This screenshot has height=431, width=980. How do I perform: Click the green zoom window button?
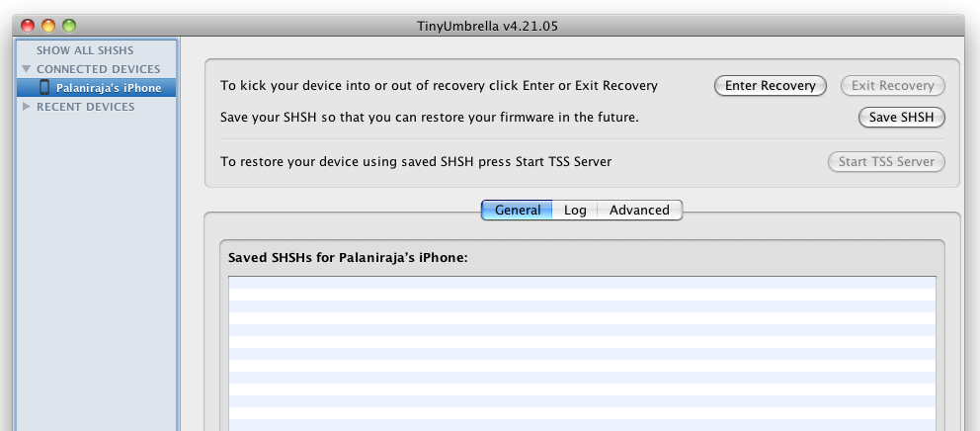coord(69,26)
